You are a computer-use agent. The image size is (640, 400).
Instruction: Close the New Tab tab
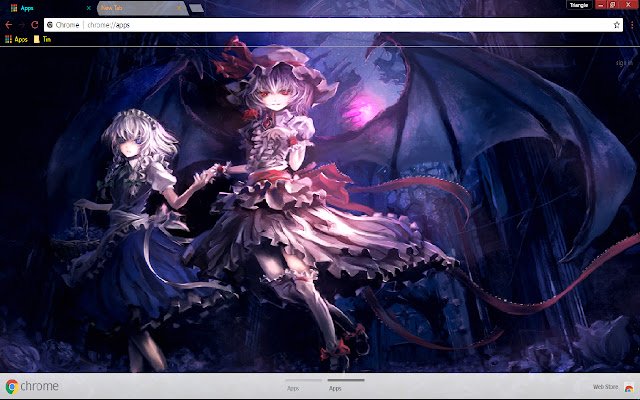coord(179,8)
